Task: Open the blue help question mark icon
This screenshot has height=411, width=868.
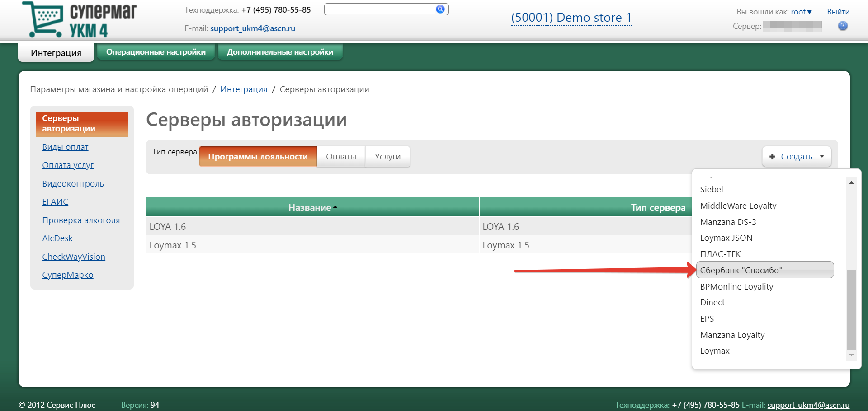Action: click(x=843, y=26)
